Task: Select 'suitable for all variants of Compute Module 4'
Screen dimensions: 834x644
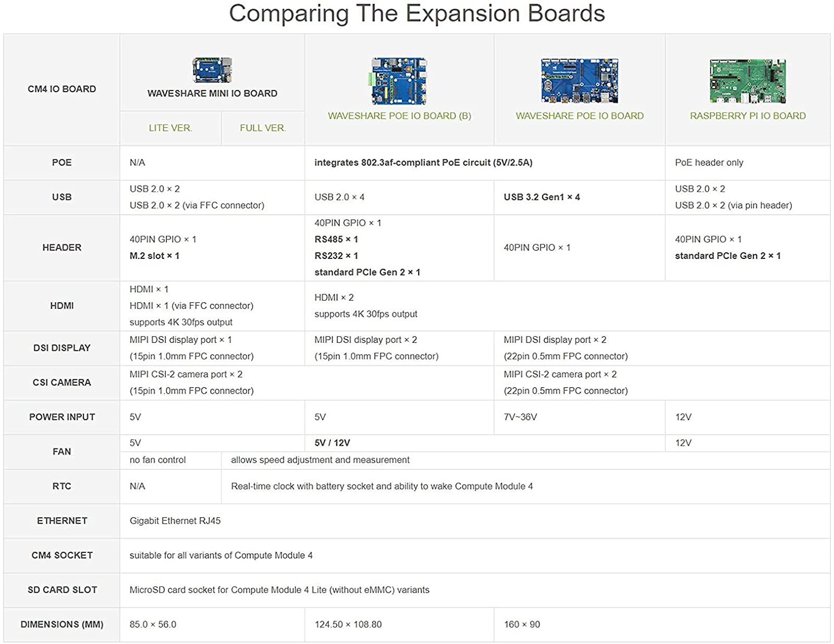Action: click(x=221, y=555)
